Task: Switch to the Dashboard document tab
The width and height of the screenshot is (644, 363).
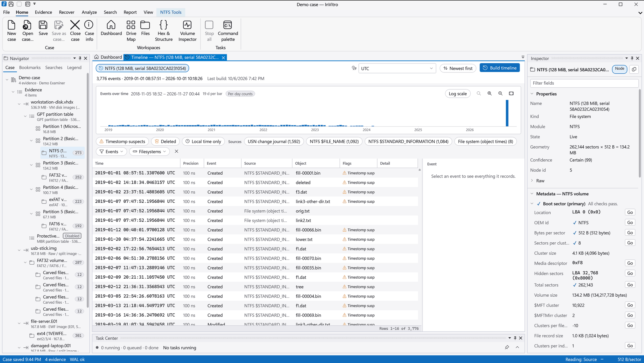Action: click(x=108, y=57)
